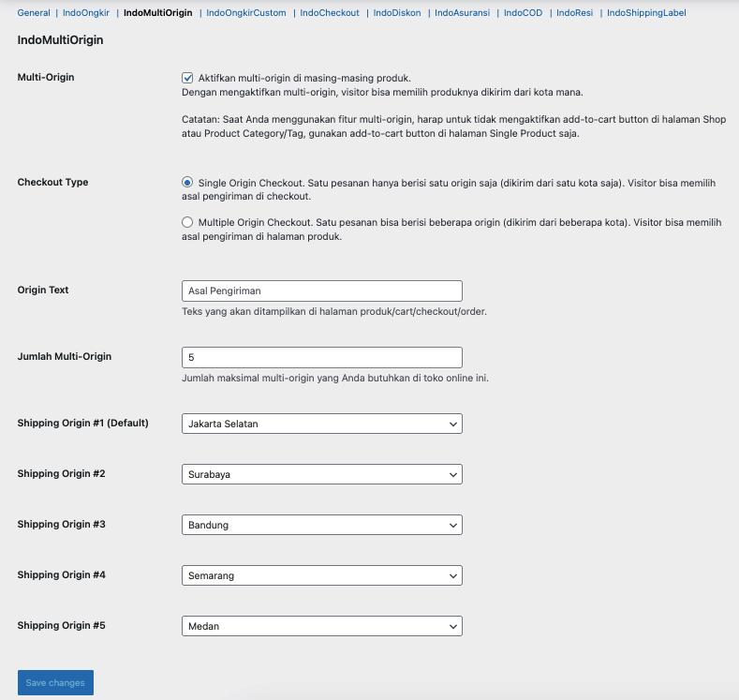Image resolution: width=739 pixels, height=700 pixels.
Task: Click the Save changes button
Action: [x=55, y=683]
